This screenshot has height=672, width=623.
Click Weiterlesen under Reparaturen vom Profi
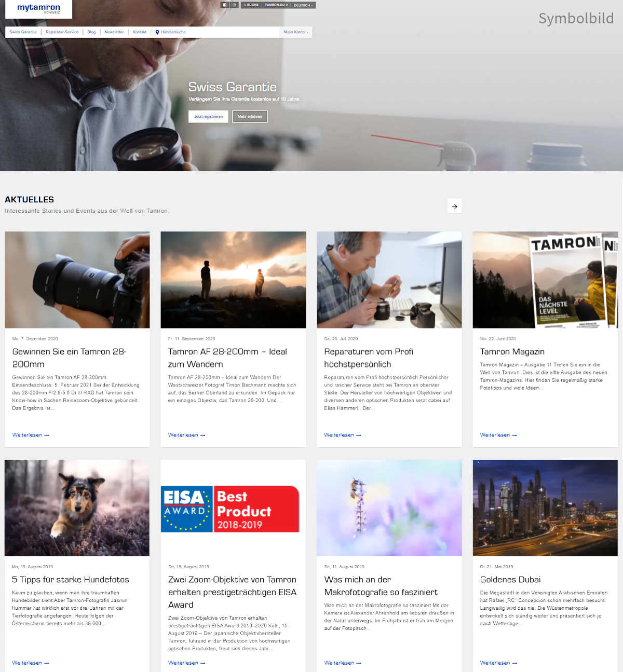pos(342,435)
